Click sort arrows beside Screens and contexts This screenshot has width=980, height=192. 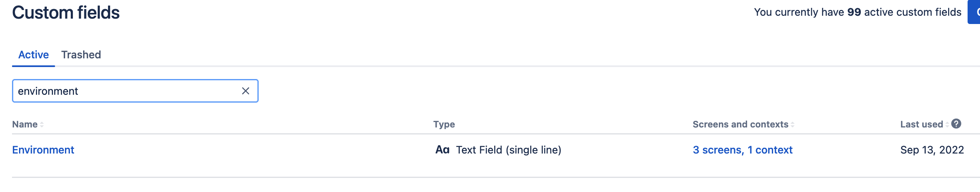click(x=793, y=125)
